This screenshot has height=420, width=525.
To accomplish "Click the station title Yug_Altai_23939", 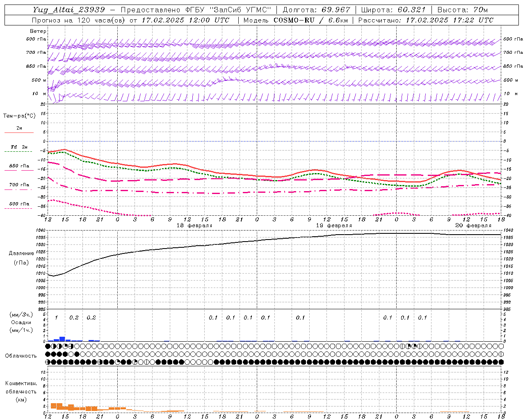I will click(69, 10).
